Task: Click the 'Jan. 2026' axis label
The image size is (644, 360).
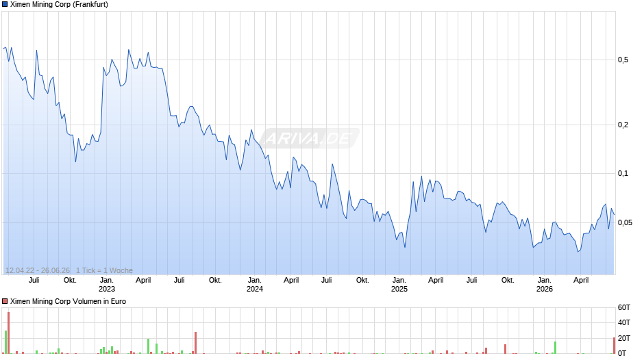Action: click(x=545, y=285)
